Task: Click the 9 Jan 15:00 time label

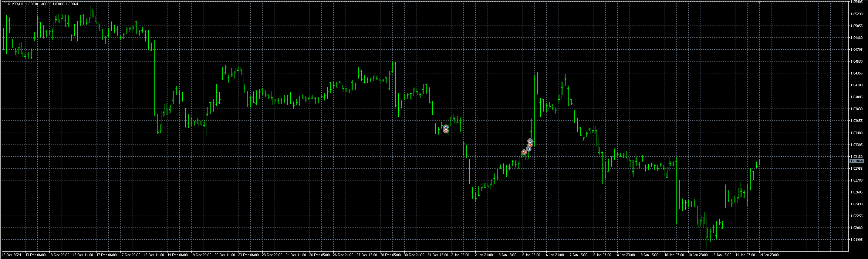Action: (650, 255)
